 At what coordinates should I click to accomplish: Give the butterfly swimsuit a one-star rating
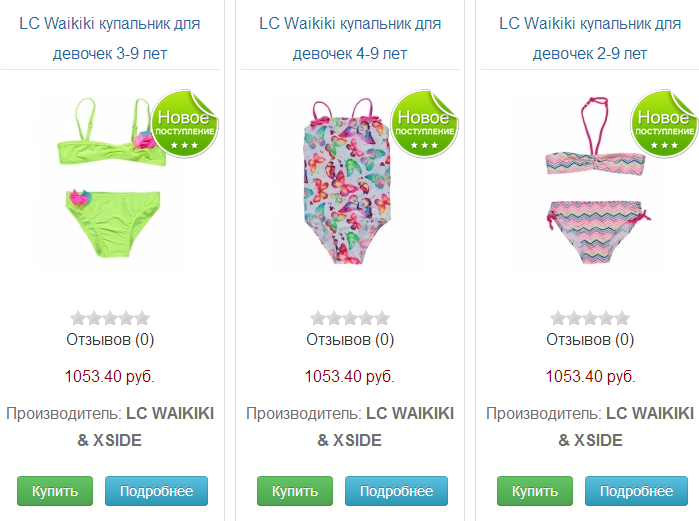point(318,318)
